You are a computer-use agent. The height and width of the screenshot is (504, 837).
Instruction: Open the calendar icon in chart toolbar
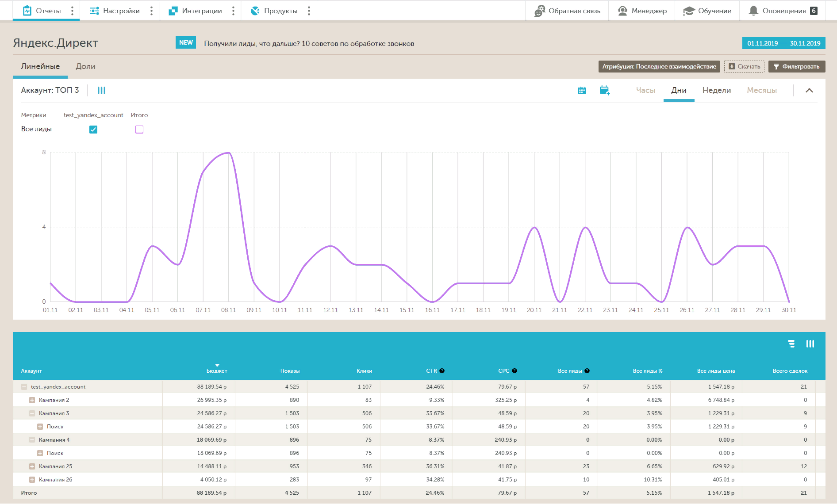click(x=582, y=90)
